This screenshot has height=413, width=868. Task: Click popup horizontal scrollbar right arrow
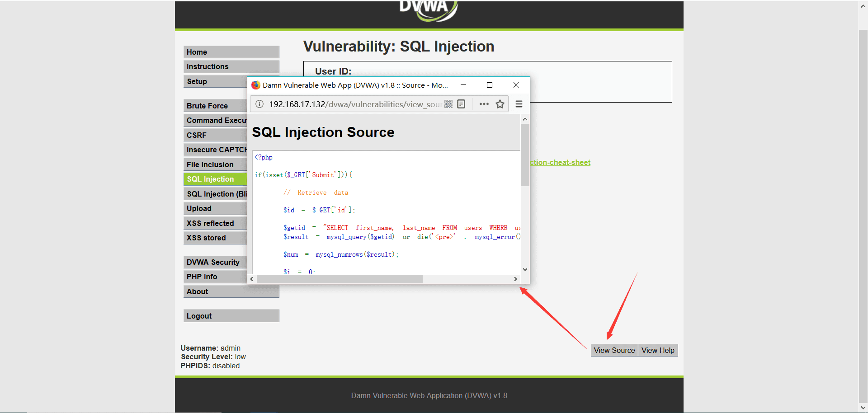(515, 279)
